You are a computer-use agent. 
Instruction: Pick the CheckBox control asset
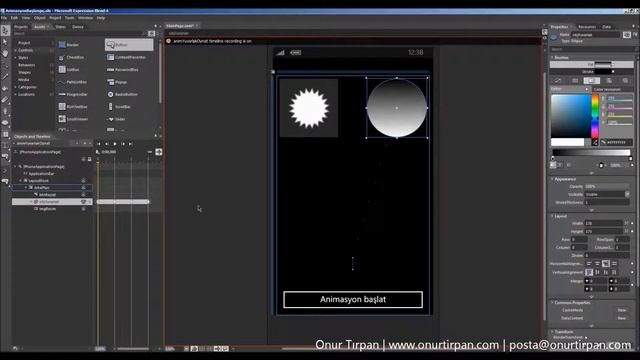tap(71, 58)
